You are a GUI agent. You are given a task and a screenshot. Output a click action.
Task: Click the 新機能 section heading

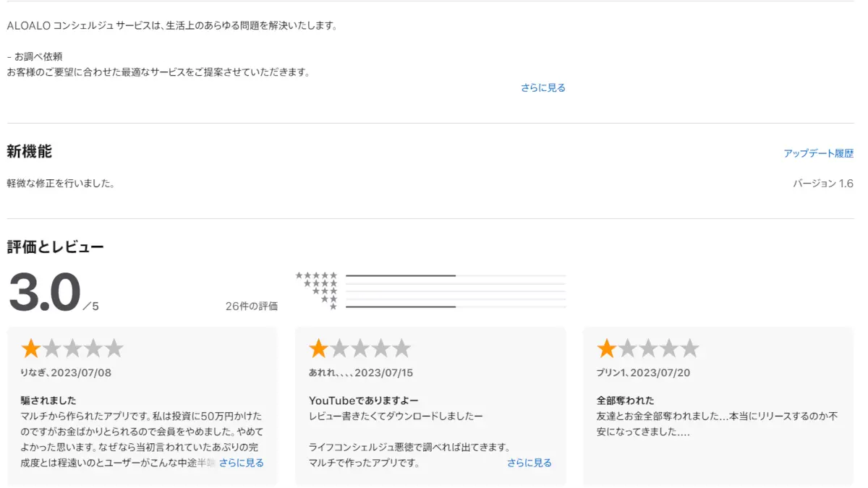pyautogui.click(x=30, y=152)
